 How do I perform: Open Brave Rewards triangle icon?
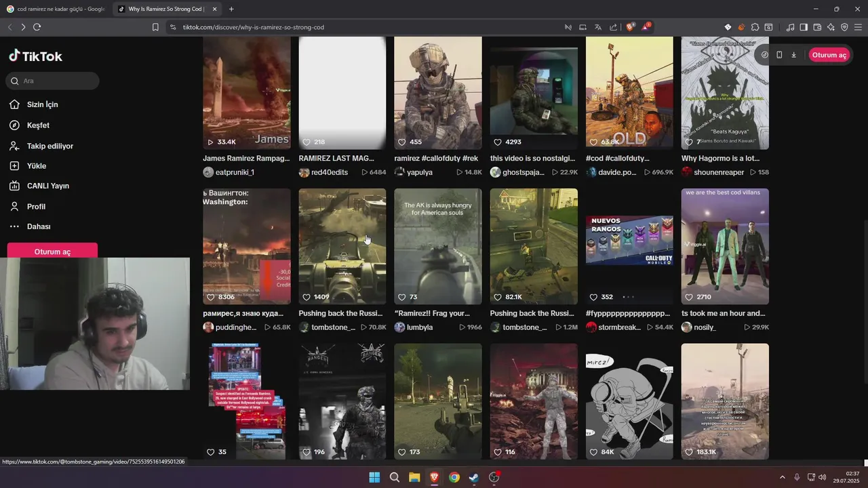pyautogui.click(x=646, y=27)
